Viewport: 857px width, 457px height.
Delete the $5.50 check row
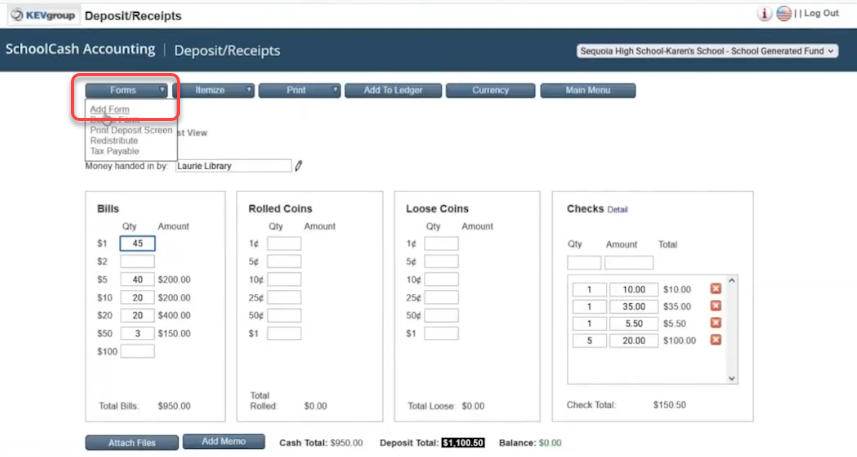pyautogui.click(x=715, y=323)
